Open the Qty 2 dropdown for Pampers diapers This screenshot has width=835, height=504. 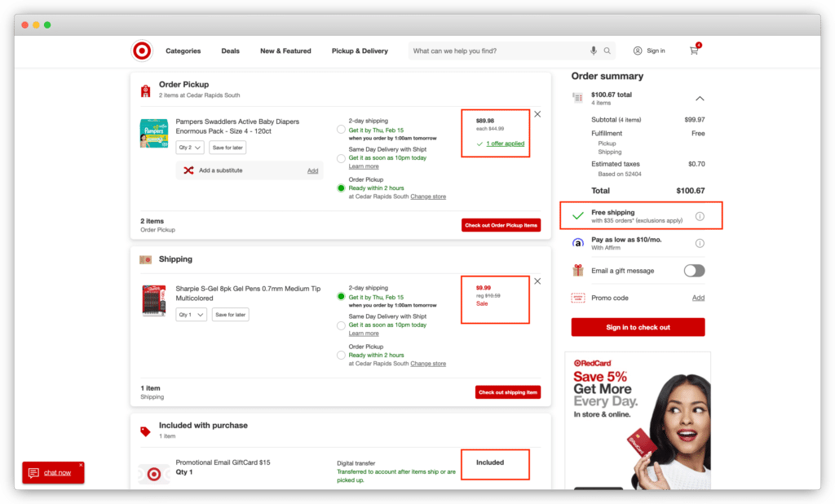pyautogui.click(x=189, y=147)
